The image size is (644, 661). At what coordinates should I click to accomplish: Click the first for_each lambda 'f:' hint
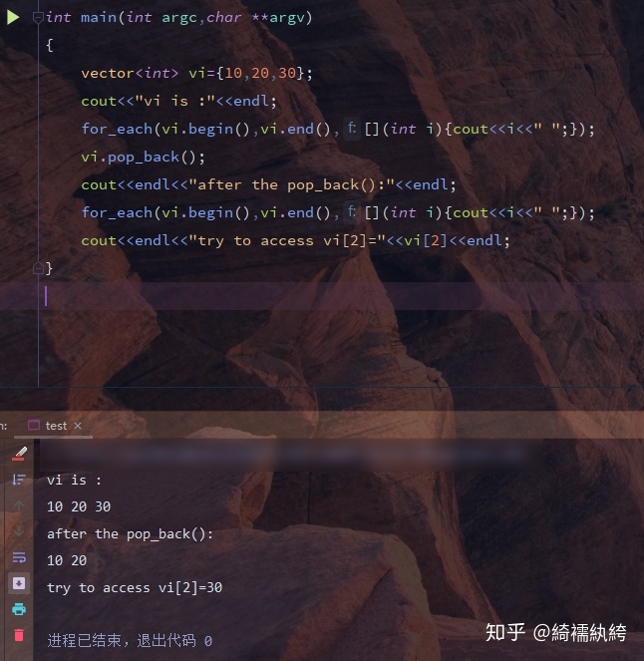point(352,129)
